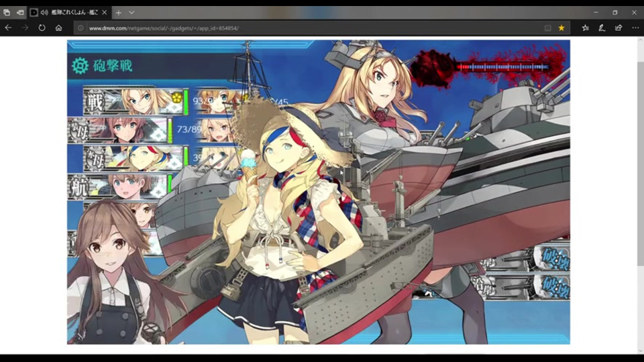Click the Share page icon

(618, 28)
